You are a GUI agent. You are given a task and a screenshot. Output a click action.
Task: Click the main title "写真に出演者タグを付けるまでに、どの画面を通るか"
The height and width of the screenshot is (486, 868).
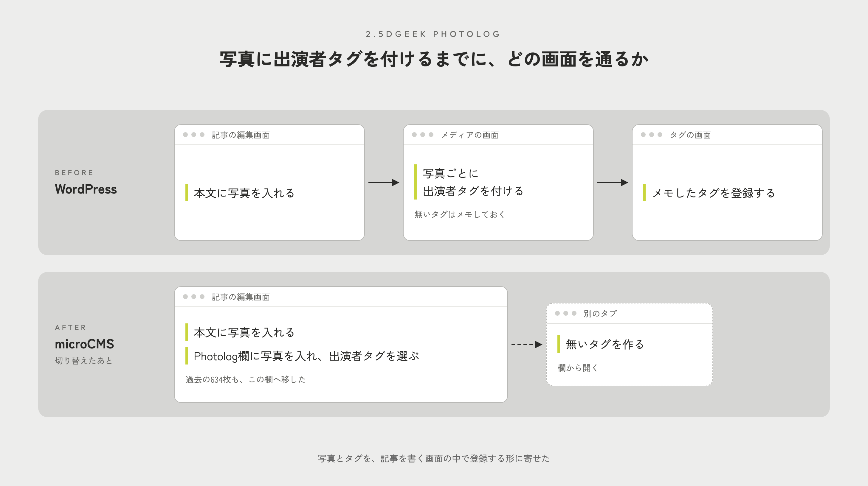pyautogui.click(x=434, y=59)
